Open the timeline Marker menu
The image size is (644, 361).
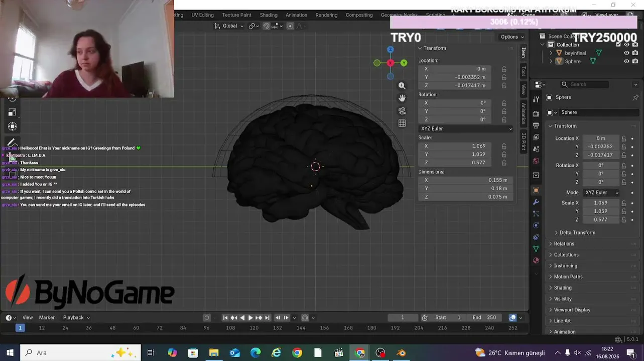click(x=47, y=317)
